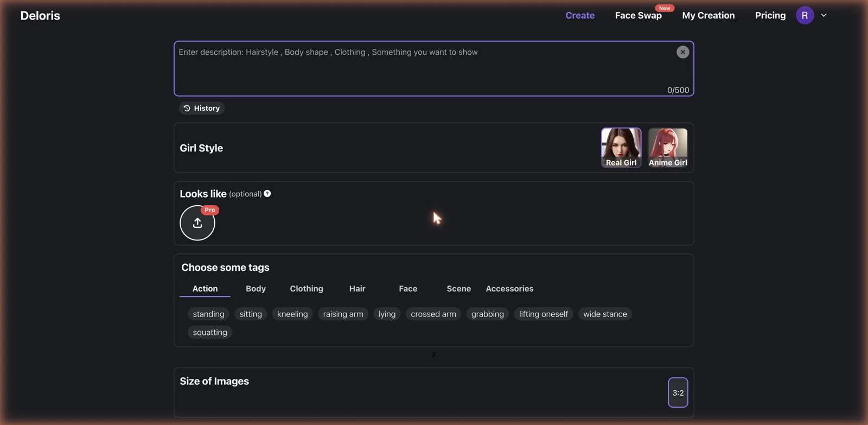Select the 3:2 image size option
868x425 pixels.
point(678,392)
